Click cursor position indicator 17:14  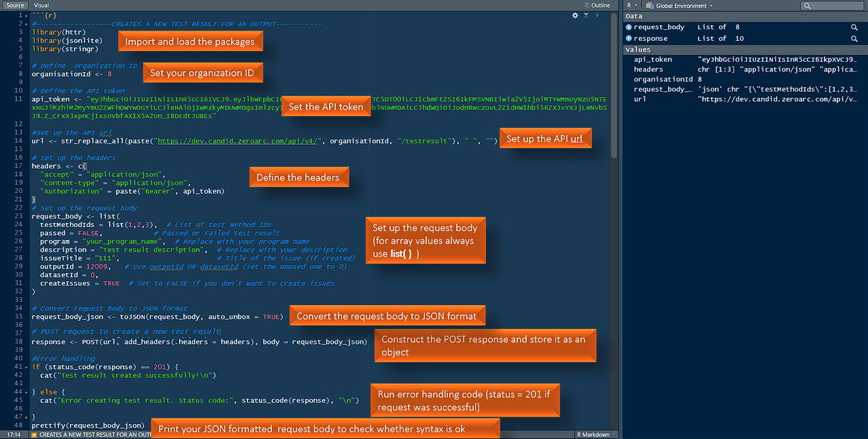pyautogui.click(x=13, y=434)
